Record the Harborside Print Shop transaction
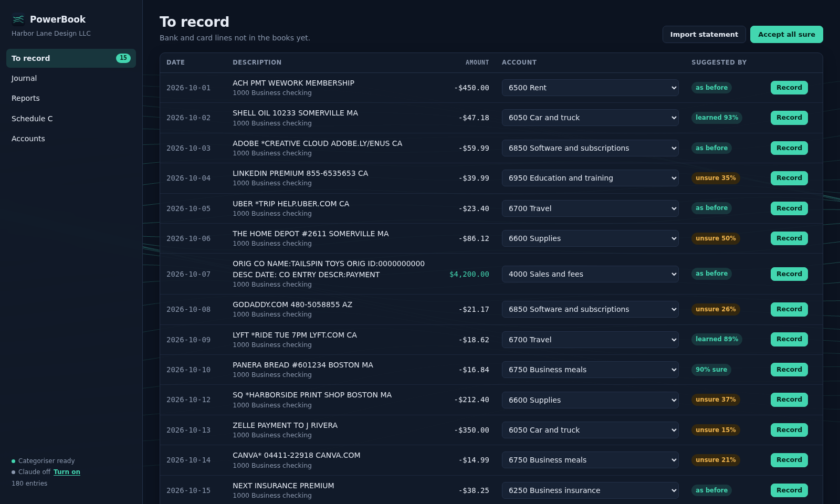Viewport: 840px width, 504px height. [789, 400]
